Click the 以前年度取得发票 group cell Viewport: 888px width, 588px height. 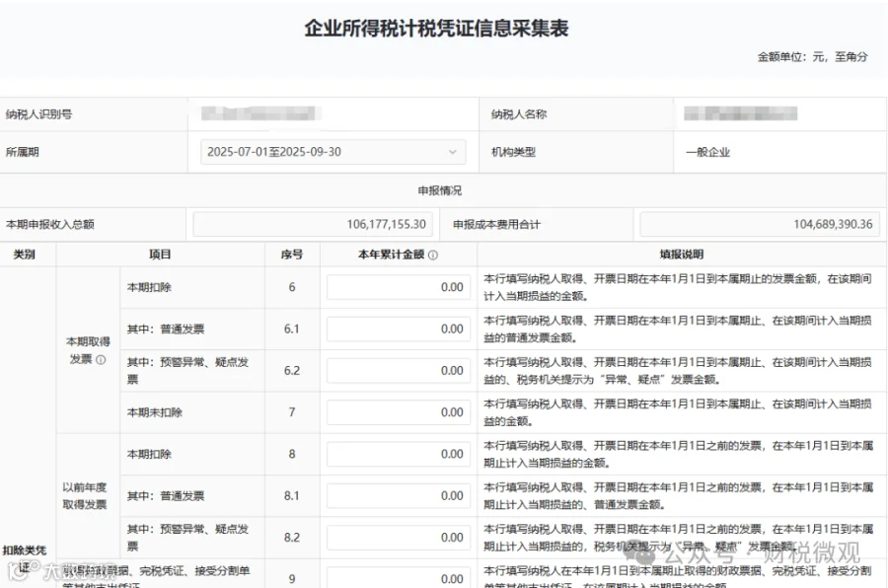[88, 495]
